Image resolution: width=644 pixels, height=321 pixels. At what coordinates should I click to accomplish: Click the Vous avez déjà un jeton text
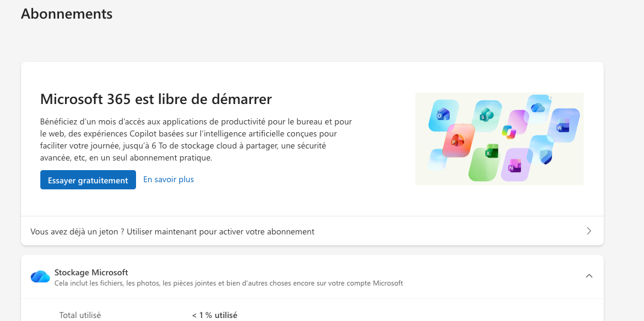coord(173,231)
